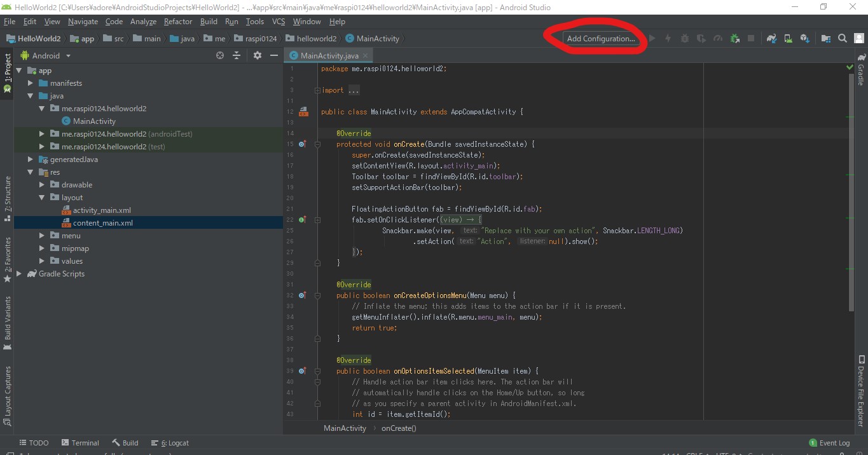
Task: Collapse the layout folder arrow
Action: (x=42, y=198)
